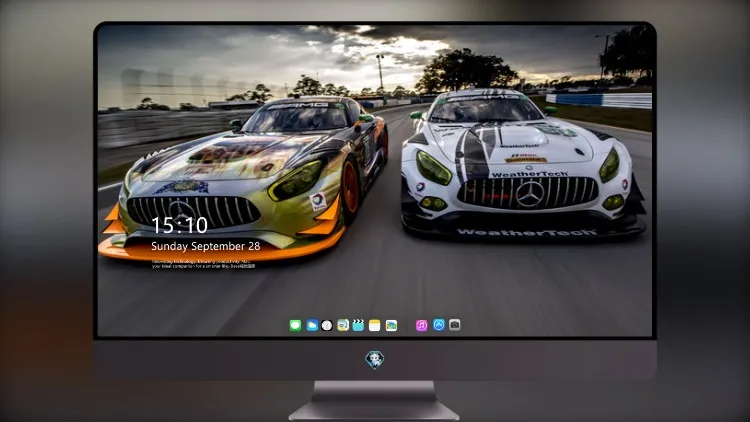Open the yellow Notes app in the dock
750x422 pixels.
(375, 325)
